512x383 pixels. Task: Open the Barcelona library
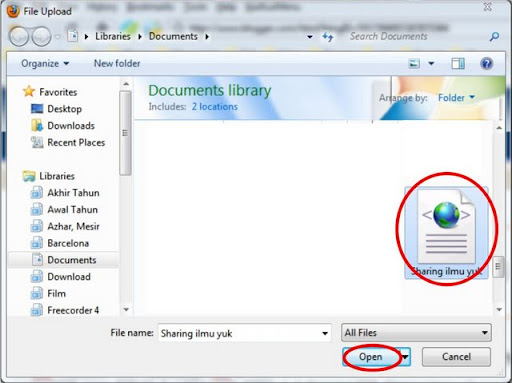(68, 243)
